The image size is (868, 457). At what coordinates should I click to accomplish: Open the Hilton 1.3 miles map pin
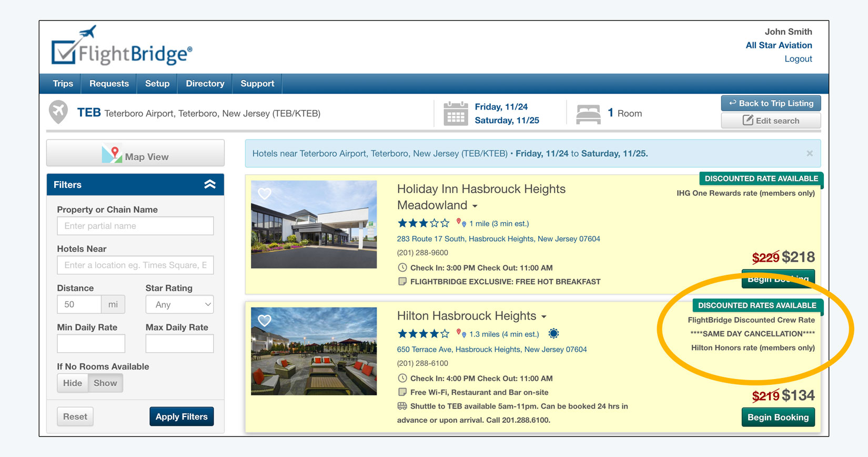point(461,334)
